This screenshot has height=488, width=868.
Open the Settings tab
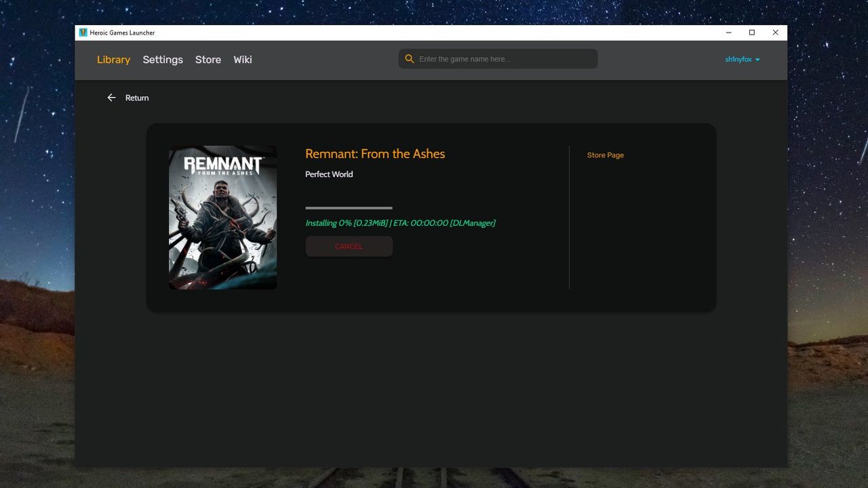pyautogui.click(x=163, y=60)
